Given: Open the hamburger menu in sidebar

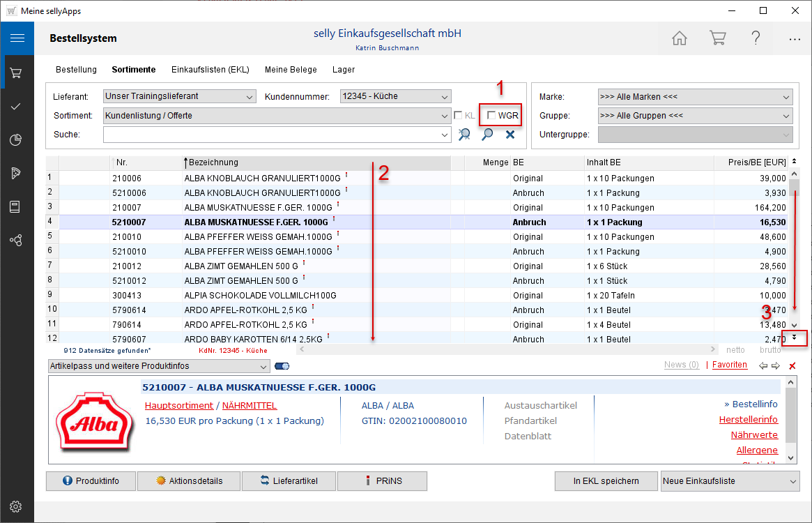Looking at the screenshot, I should coord(17,38).
